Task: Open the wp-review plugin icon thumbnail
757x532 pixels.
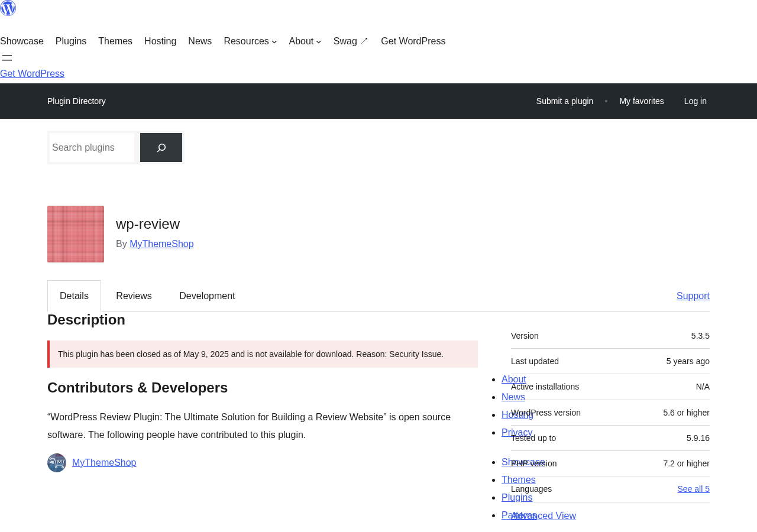Action: (76, 234)
